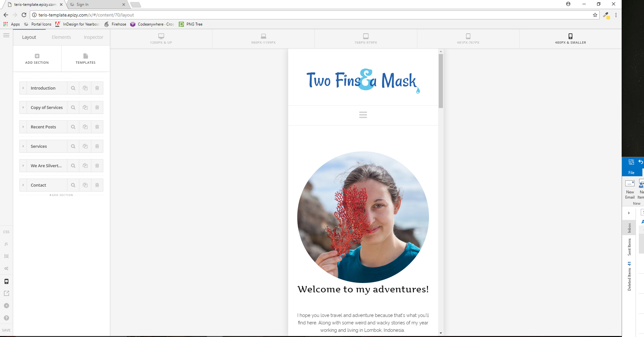Duplicate the Recent Posts section
Viewport: 644px width, 337px height.
pos(85,127)
